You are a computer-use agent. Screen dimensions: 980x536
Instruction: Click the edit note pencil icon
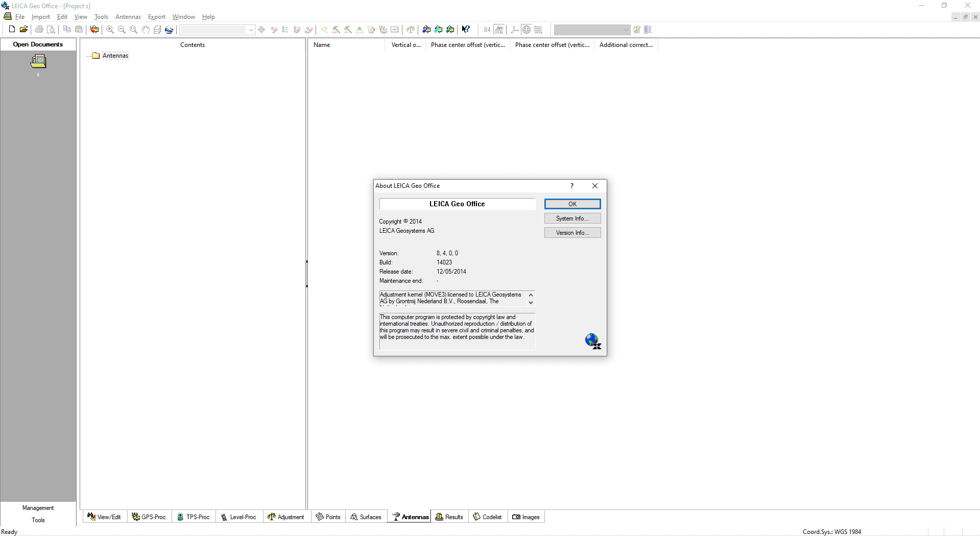pos(637,30)
